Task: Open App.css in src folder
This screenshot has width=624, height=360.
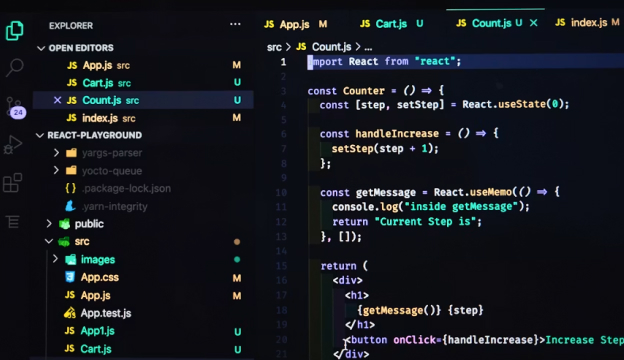Action: click(99, 277)
